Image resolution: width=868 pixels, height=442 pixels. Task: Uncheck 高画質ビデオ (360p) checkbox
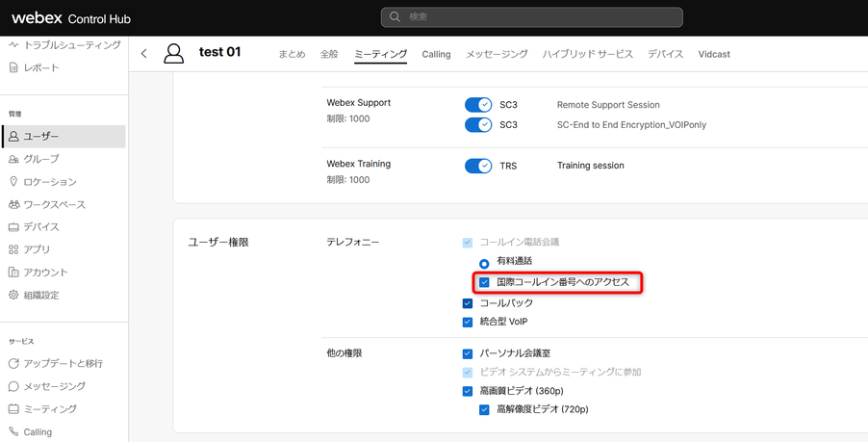click(x=468, y=392)
